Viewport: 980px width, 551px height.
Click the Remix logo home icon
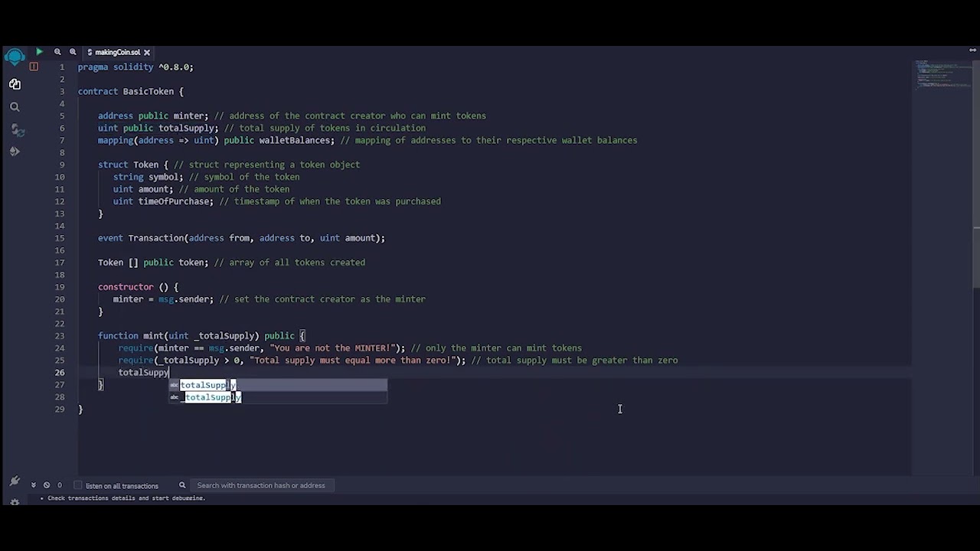[15, 57]
